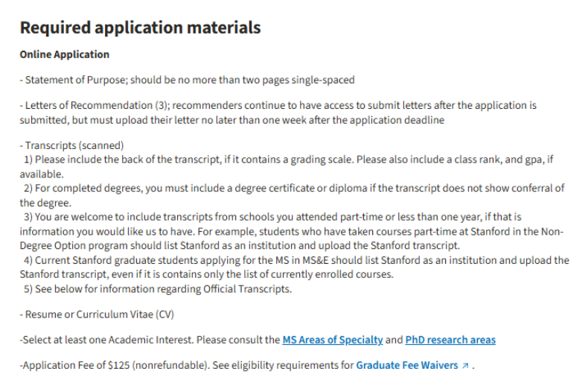Open the MS Areas of Specialty link
Screen dimensions: 588x383
pos(332,340)
